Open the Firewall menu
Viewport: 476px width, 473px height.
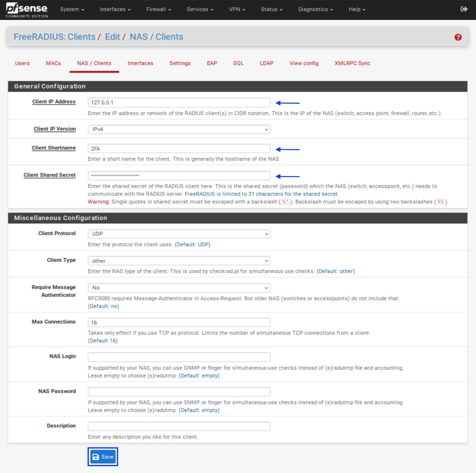[x=158, y=9]
